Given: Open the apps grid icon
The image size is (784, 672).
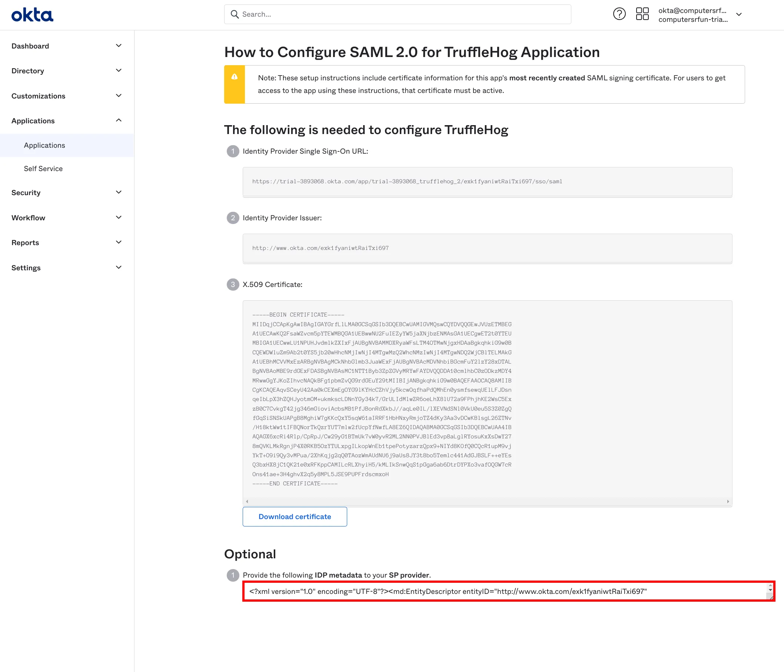Looking at the screenshot, I should tap(642, 14).
